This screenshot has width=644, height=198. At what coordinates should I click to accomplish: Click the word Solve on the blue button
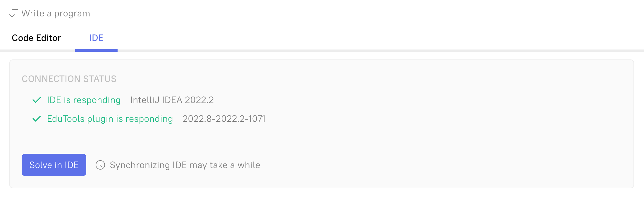(x=41, y=165)
